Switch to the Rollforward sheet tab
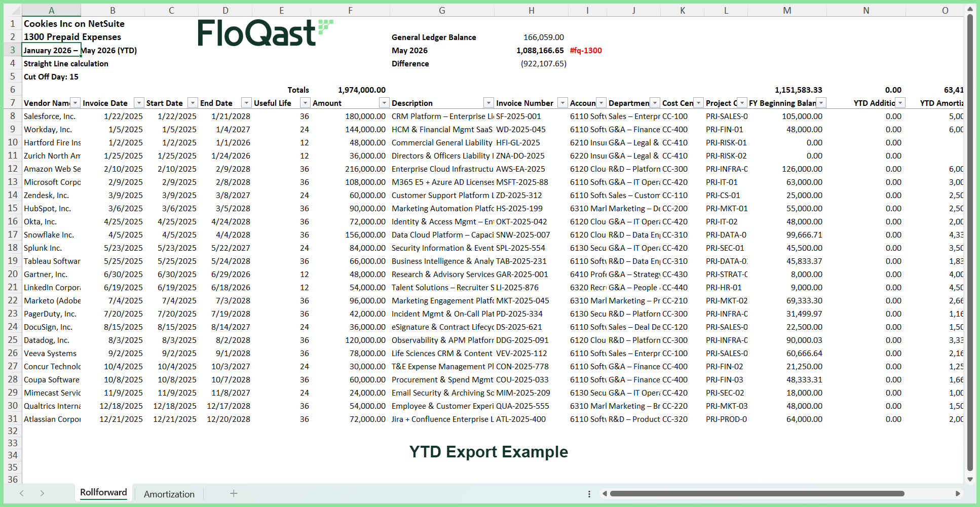The image size is (980, 507). point(103,492)
